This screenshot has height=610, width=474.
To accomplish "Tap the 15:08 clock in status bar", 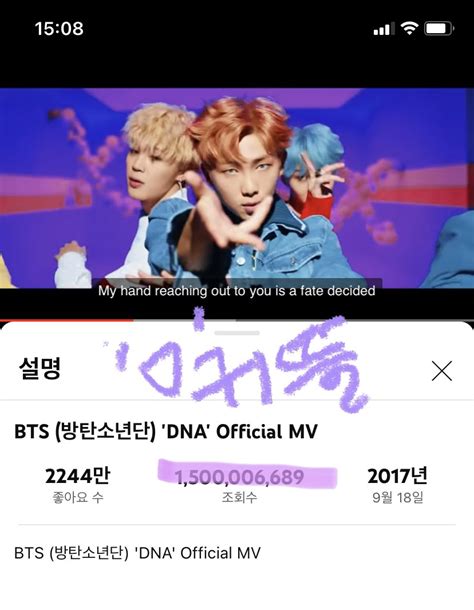I will click(59, 28).
